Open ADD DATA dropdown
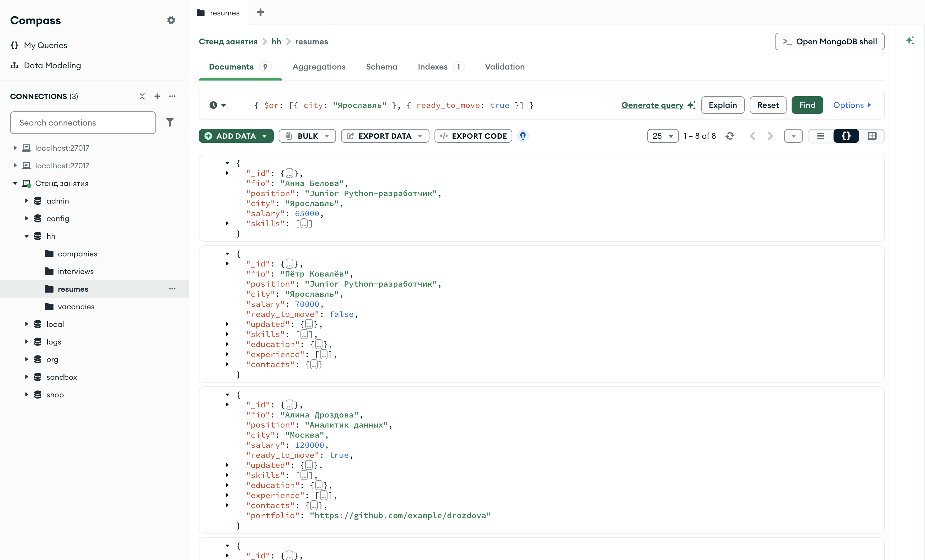Viewport: 925px width, 560px height. click(236, 136)
